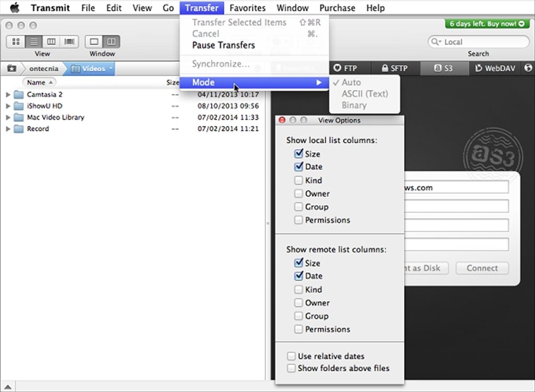Screen dimensions: 535x392
Task: Expand the Mac Video Library folder
Action: point(8,117)
